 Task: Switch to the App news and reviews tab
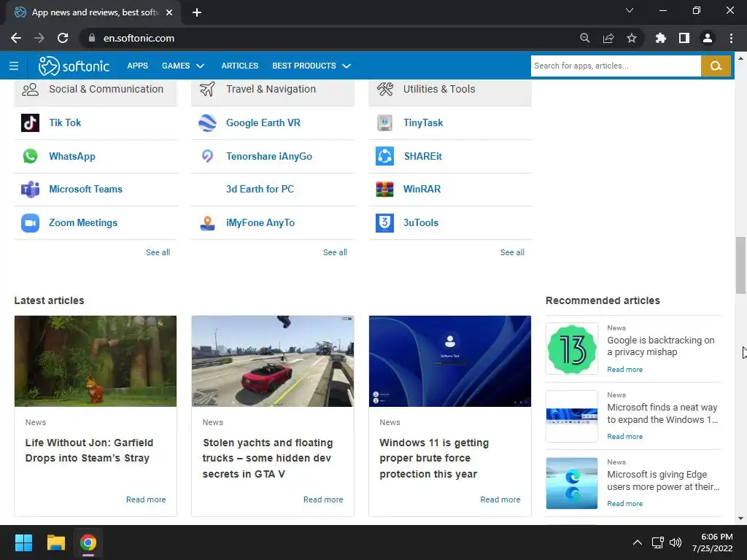pos(90,12)
